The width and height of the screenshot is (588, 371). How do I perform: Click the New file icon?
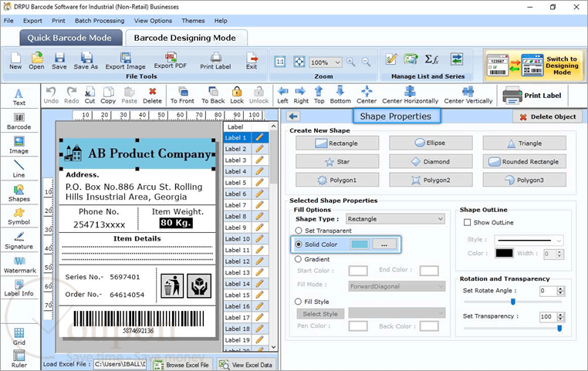click(x=15, y=61)
